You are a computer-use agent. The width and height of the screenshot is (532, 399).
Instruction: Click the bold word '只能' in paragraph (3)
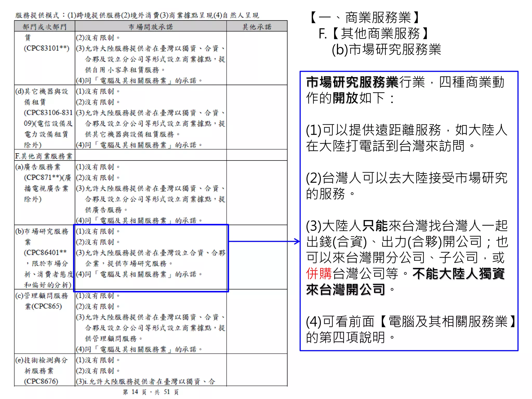375,226
